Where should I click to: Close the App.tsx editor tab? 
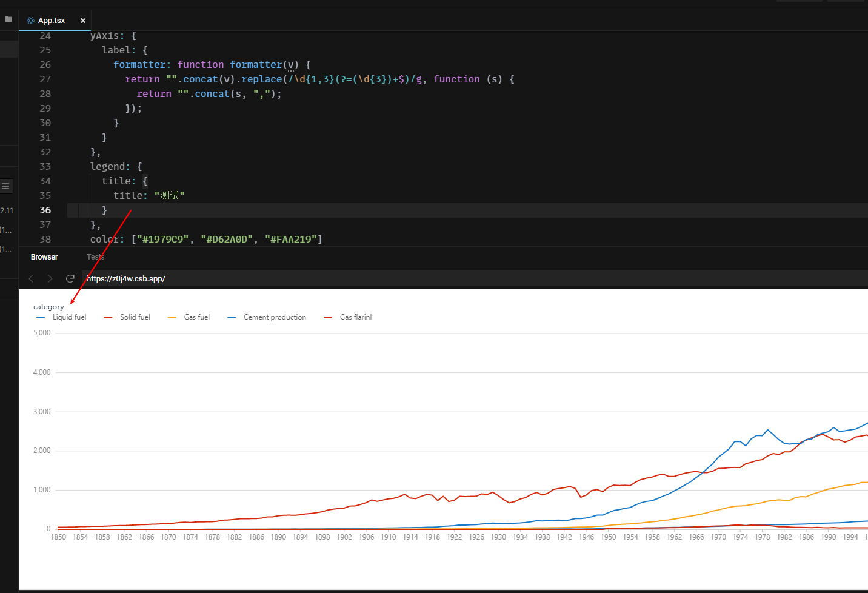click(83, 21)
